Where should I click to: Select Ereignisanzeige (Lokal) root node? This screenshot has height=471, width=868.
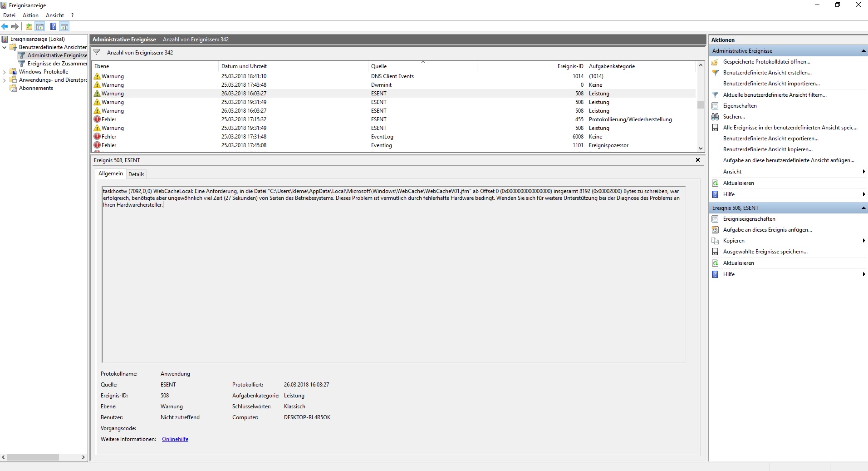pos(37,39)
